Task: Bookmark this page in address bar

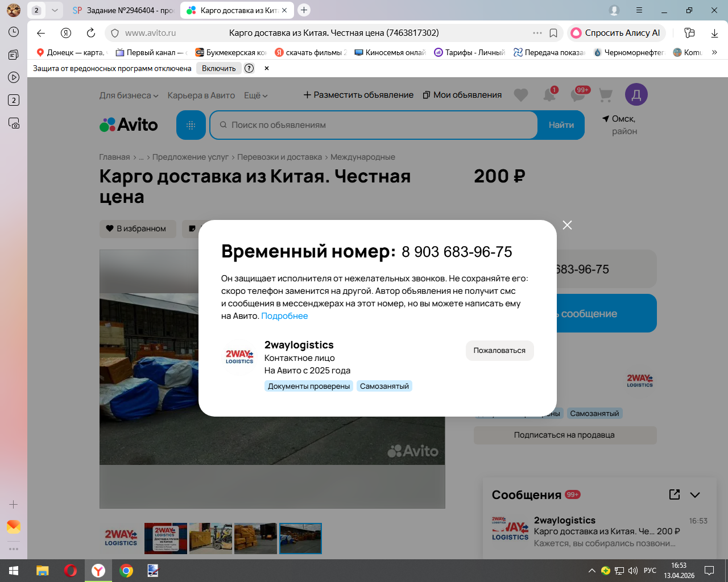Action: click(x=553, y=33)
